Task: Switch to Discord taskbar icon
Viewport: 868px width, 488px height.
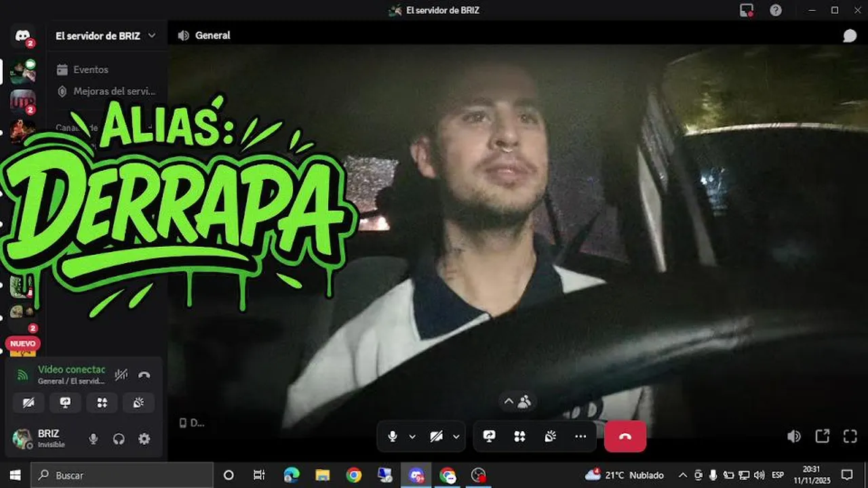Action: (416, 475)
